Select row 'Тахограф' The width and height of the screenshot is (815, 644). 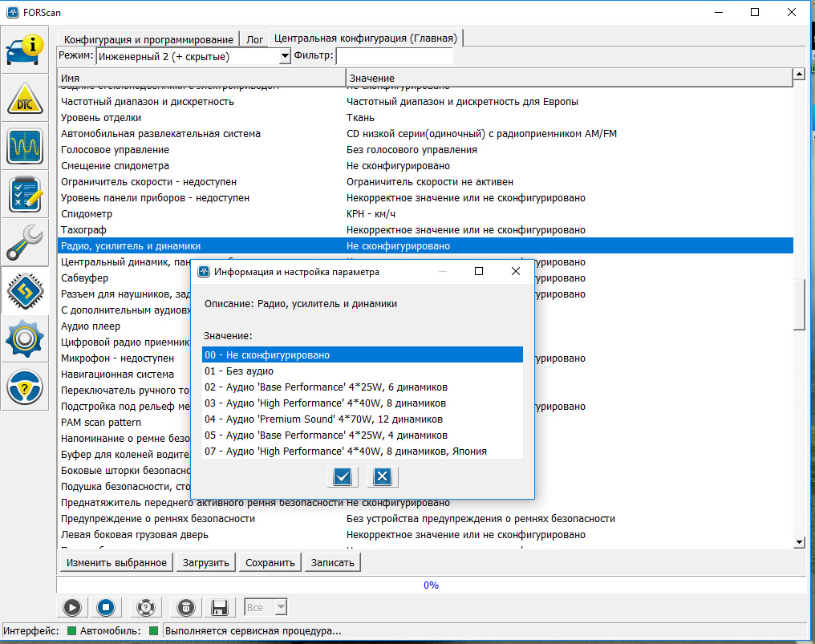point(425,230)
